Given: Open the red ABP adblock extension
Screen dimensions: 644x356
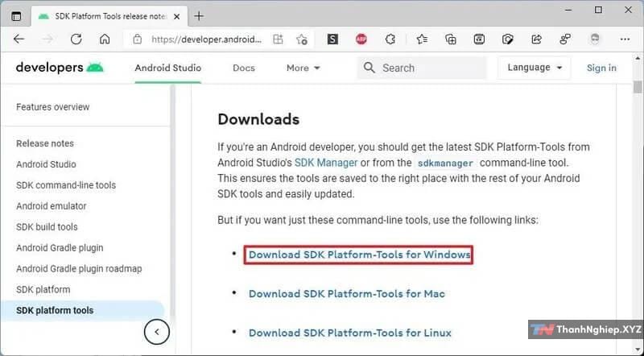Looking at the screenshot, I should (361, 39).
